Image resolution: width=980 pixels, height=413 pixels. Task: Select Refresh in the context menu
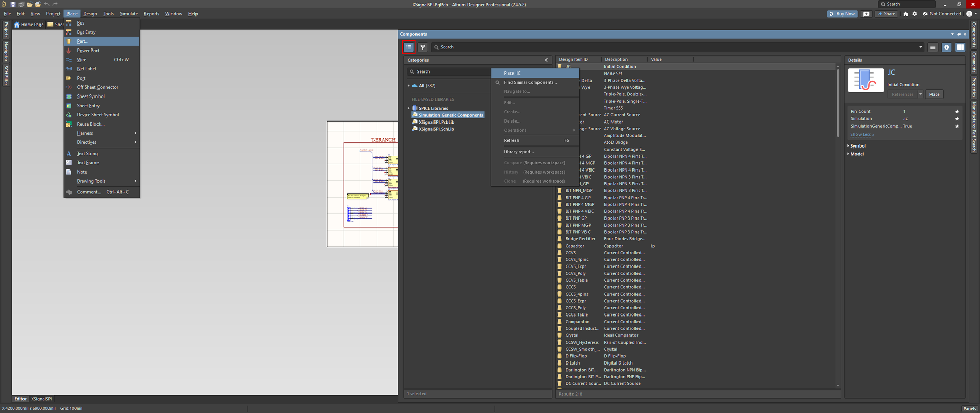pyautogui.click(x=535, y=140)
